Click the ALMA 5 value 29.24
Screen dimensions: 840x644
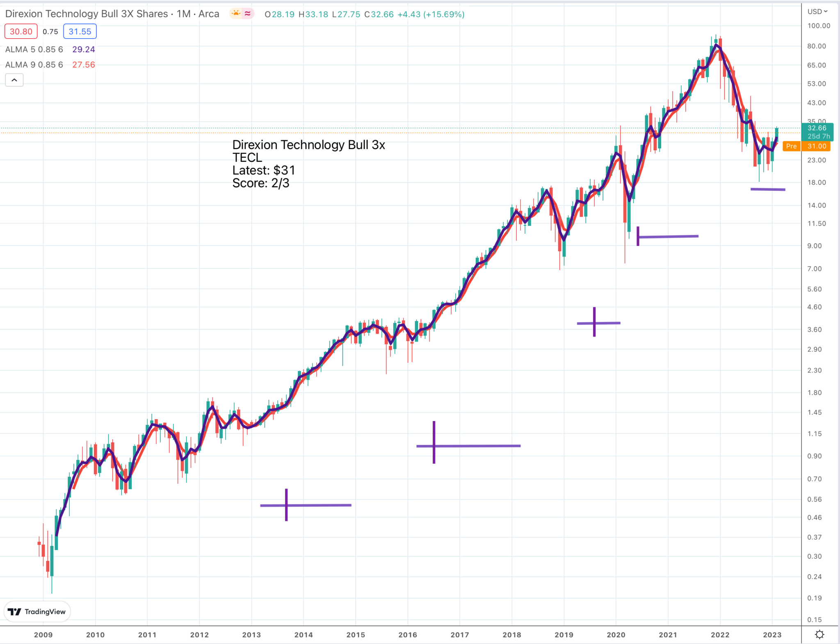[x=84, y=50]
